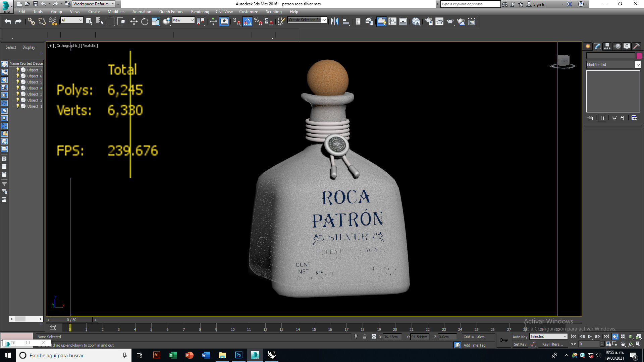The height and width of the screenshot is (362, 644).
Task: Click Zoom Extents All viewport icon
Action: point(638,337)
